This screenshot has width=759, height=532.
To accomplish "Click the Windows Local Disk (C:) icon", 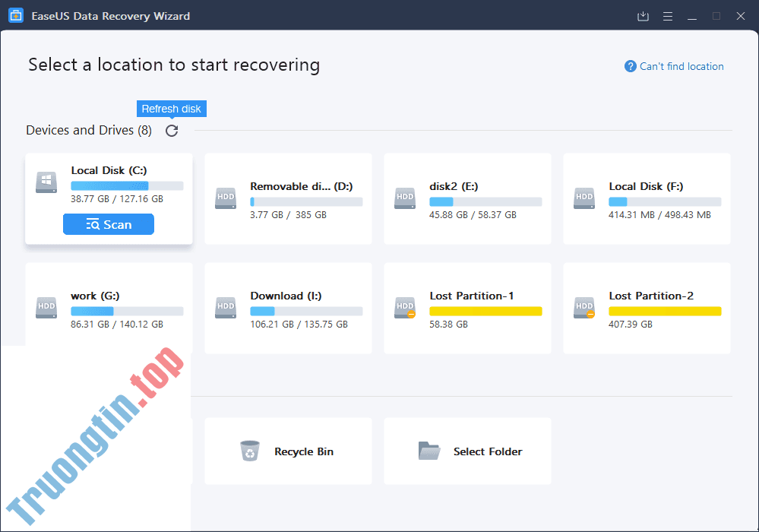I will [46, 182].
